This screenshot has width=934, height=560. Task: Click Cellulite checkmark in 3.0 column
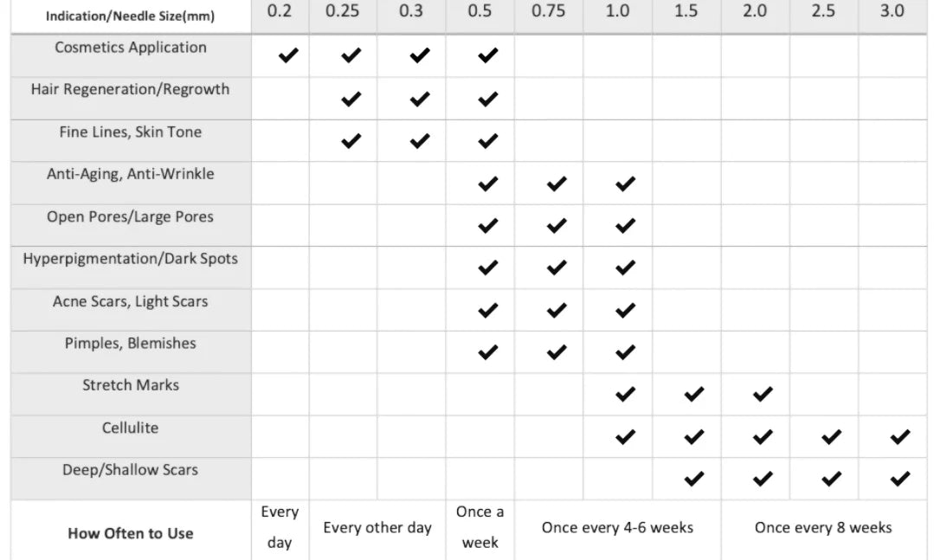click(x=899, y=437)
